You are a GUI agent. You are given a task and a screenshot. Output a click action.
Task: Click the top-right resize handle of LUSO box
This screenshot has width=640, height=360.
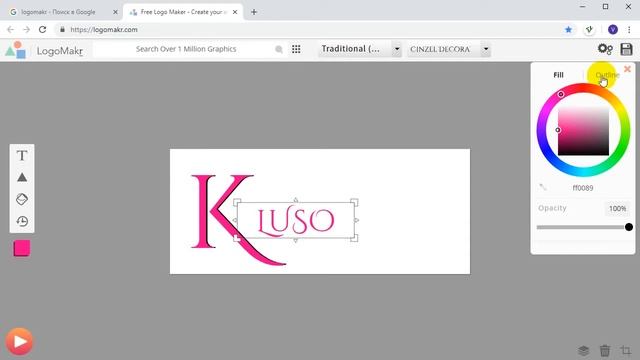point(354,202)
